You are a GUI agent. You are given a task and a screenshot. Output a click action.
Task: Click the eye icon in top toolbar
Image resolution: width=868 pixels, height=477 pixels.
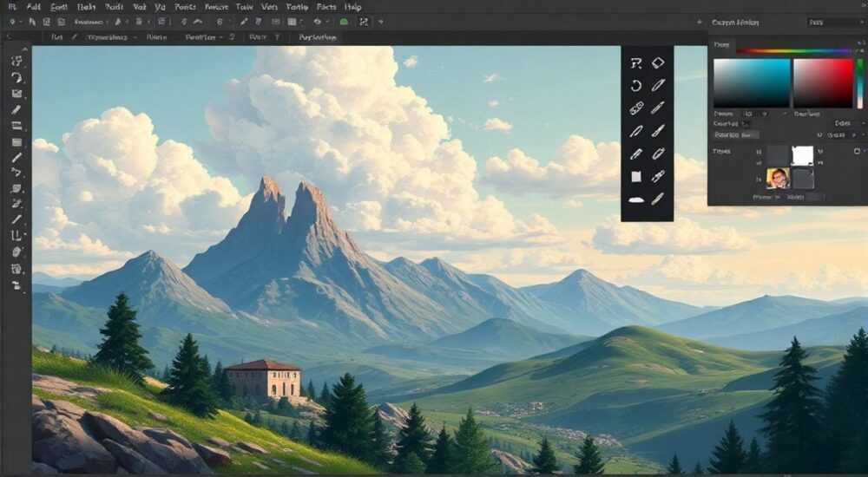(x=317, y=23)
